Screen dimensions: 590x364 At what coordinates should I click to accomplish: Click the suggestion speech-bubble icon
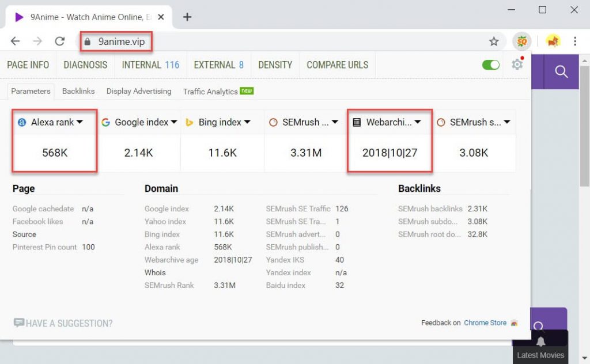point(19,323)
